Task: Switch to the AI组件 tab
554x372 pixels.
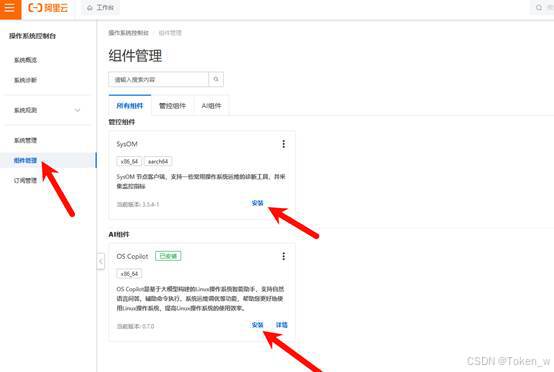Action: [211, 106]
